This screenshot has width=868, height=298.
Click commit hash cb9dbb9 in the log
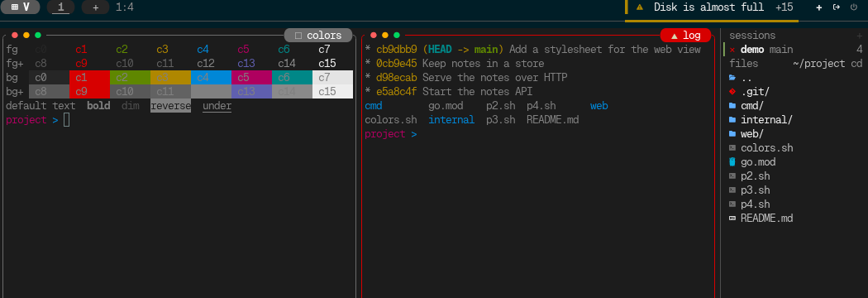(397, 50)
